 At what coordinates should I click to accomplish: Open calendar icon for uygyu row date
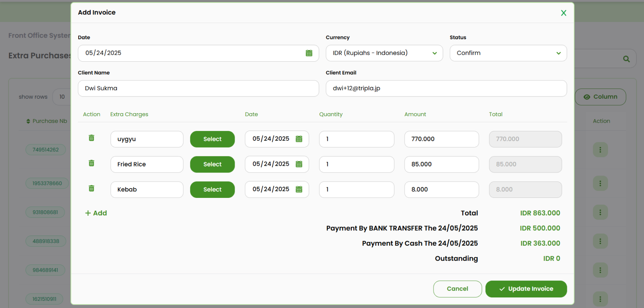pos(299,139)
